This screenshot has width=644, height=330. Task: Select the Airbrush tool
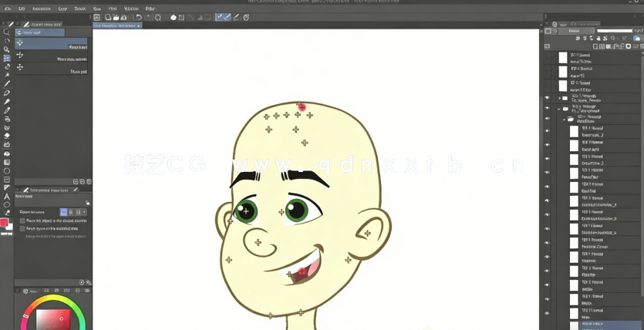[7, 119]
